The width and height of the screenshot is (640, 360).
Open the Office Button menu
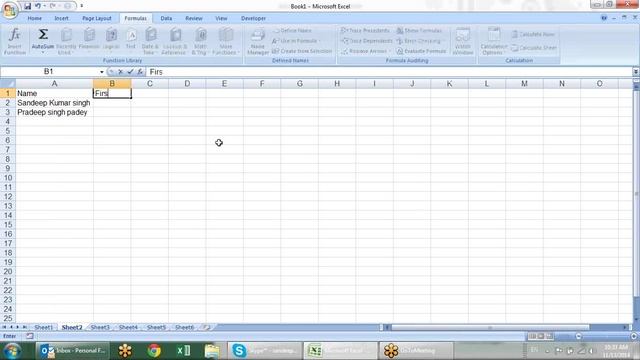pyautogui.click(x=10, y=10)
